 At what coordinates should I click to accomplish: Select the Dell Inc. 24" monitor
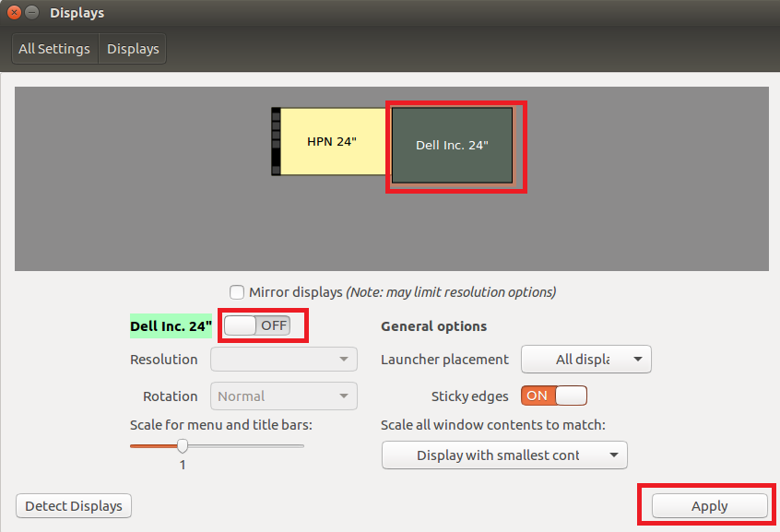[x=452, y=145]
